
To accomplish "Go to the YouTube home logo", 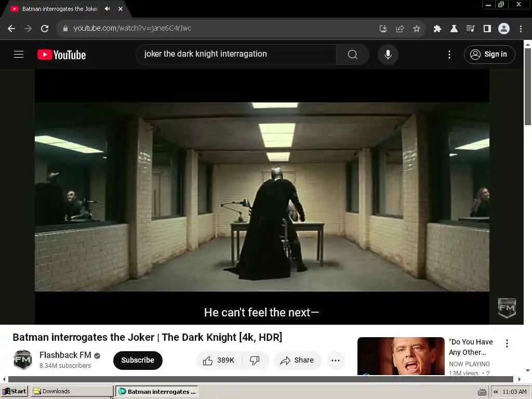I will (61, 55).
